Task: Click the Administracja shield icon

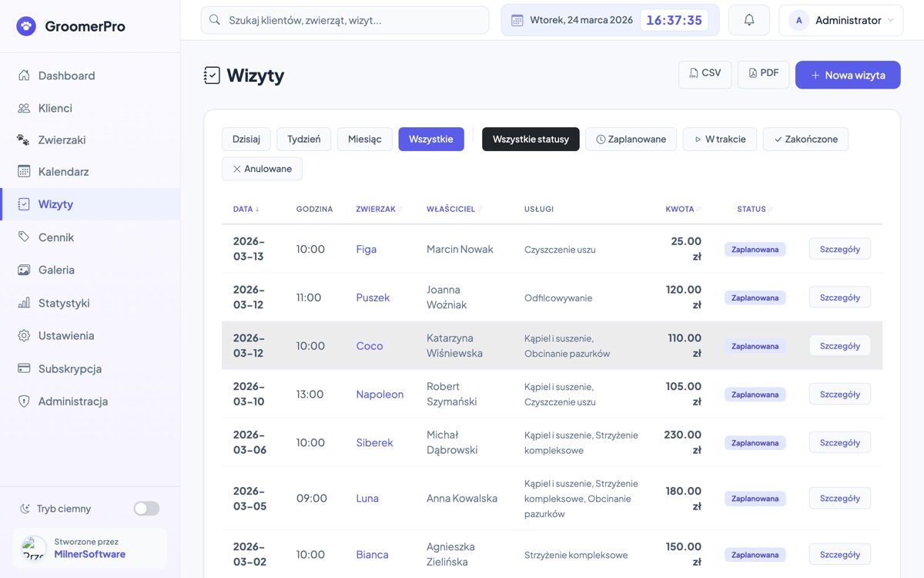Action: point(24,402)
